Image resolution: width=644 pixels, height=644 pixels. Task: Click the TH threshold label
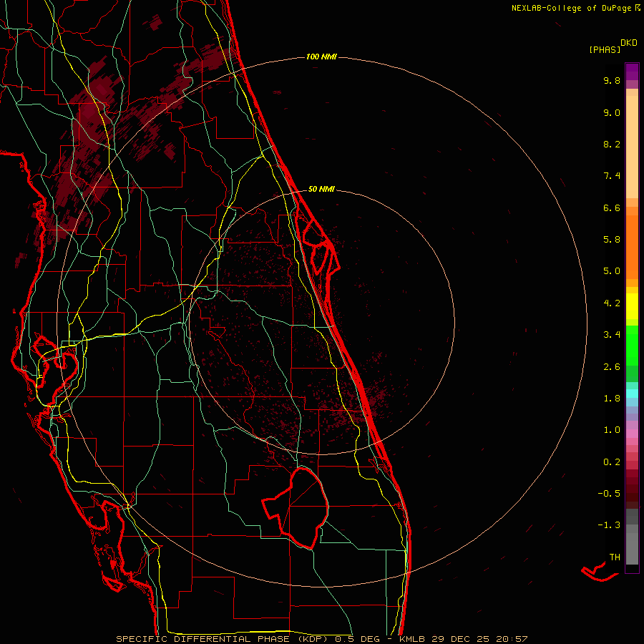click(615, 557)
